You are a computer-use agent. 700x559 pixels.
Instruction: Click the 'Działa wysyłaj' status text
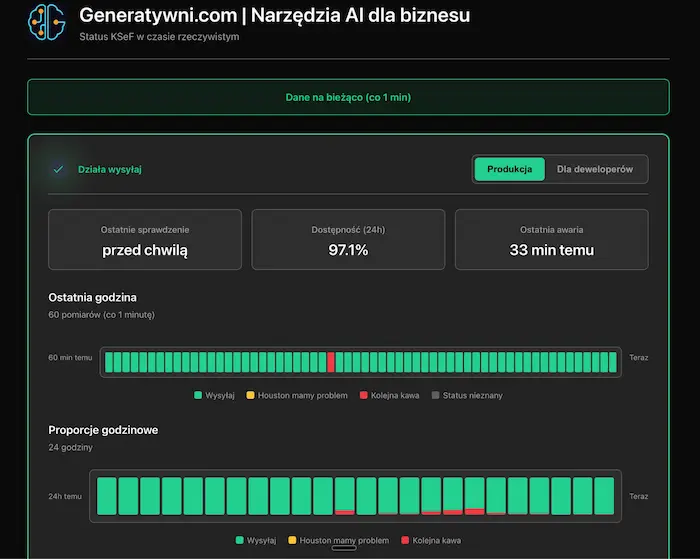(110, 169)
